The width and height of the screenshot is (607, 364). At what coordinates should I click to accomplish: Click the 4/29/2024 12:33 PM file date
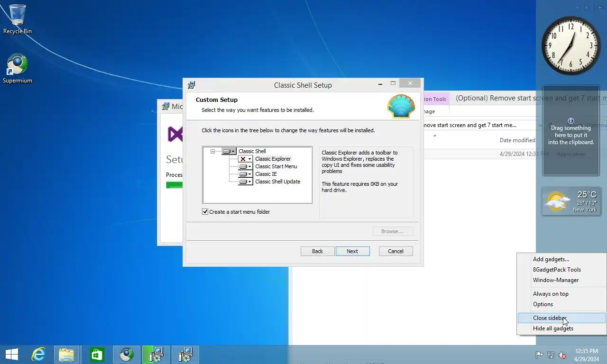(x=524, y=154)
